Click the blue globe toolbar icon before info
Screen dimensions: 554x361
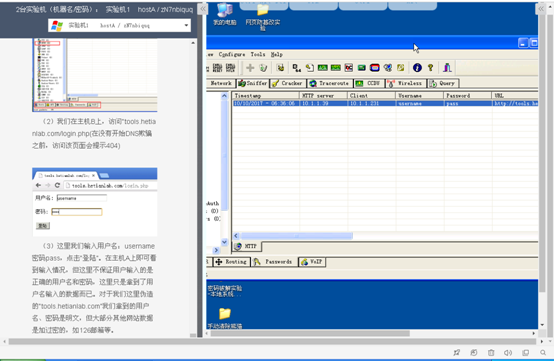[388, 67]
